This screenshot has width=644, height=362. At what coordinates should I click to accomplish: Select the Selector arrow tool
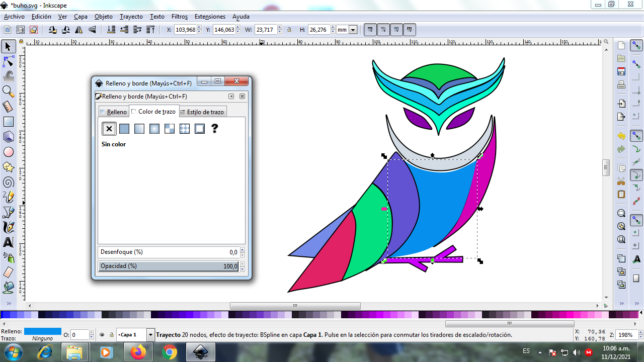tap(8, 47)
